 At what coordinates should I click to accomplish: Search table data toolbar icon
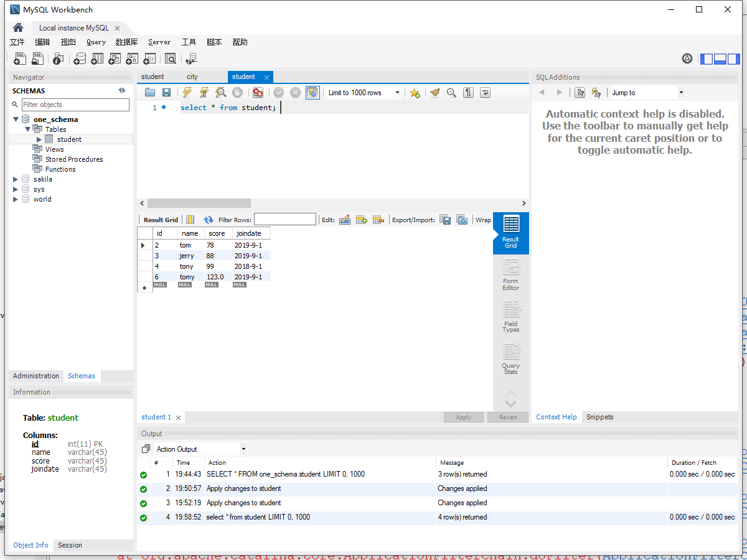(170, 58)
